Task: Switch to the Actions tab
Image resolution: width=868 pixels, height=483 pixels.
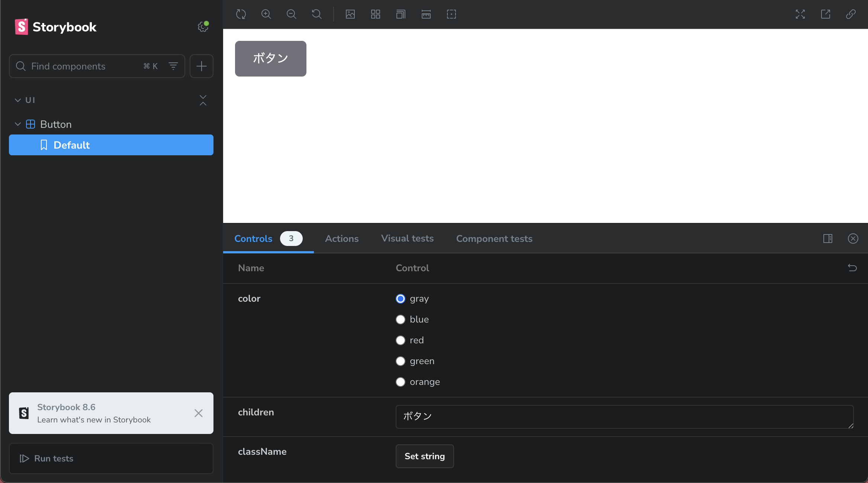Action: 342,239
